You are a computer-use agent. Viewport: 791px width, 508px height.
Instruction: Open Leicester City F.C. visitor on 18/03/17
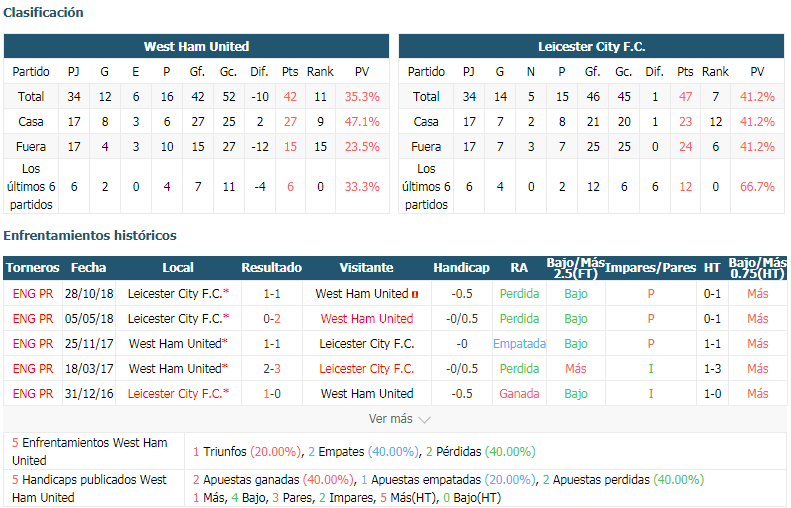pos(367,369)
